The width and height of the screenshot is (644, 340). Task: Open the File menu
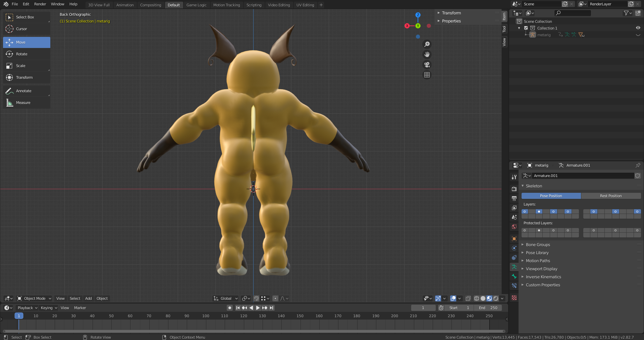click(15, 4)
